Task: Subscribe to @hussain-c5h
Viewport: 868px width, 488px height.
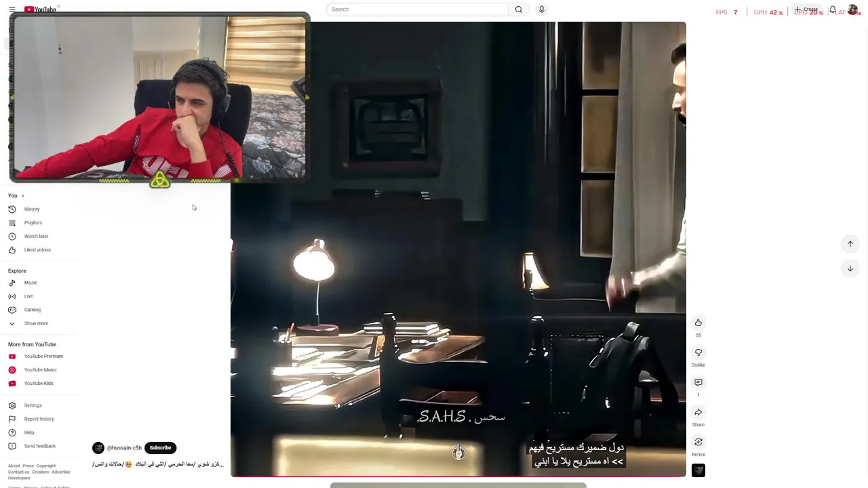Action: [161, 448]
